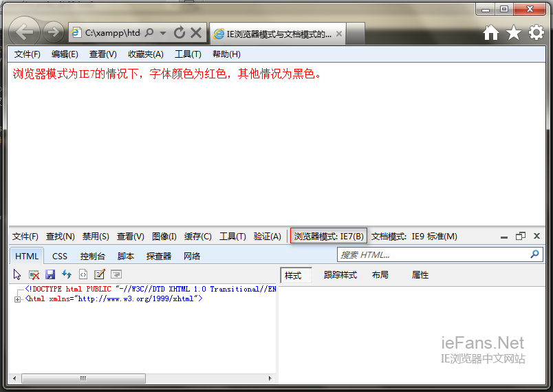
Task: Select the <html xmlns= tree node text
Action: tap(114, 299)
